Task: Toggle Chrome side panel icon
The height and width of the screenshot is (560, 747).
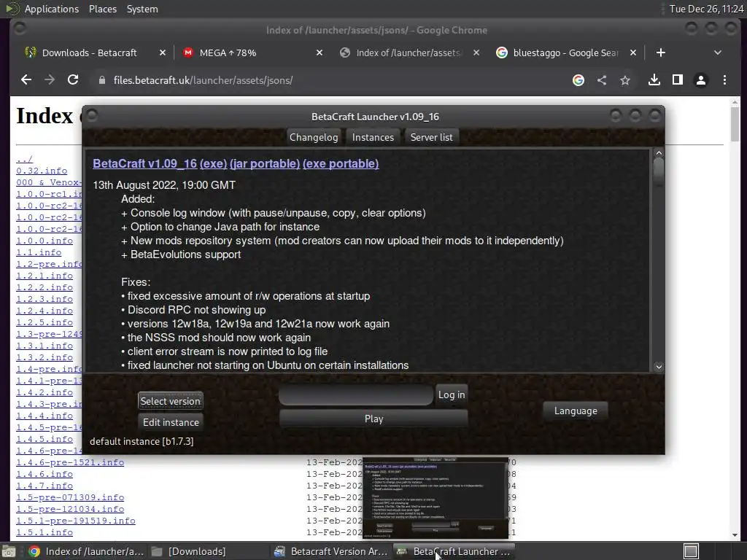Action: point(678,80)
